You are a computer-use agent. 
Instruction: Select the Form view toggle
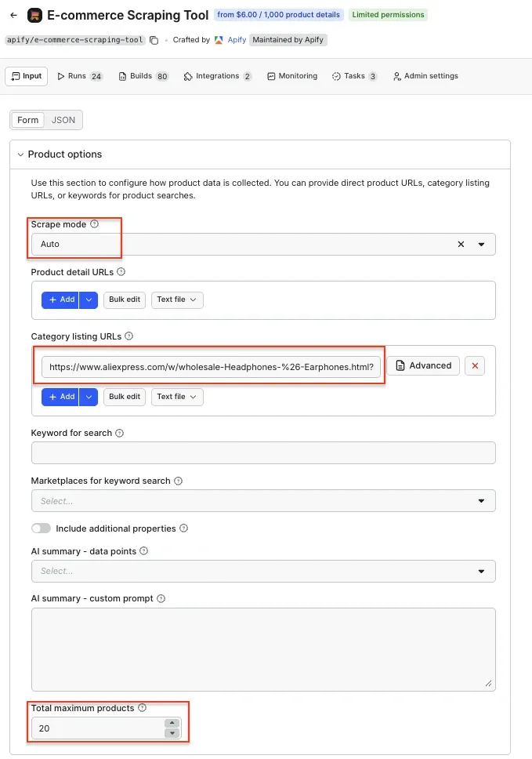(27, 120)
